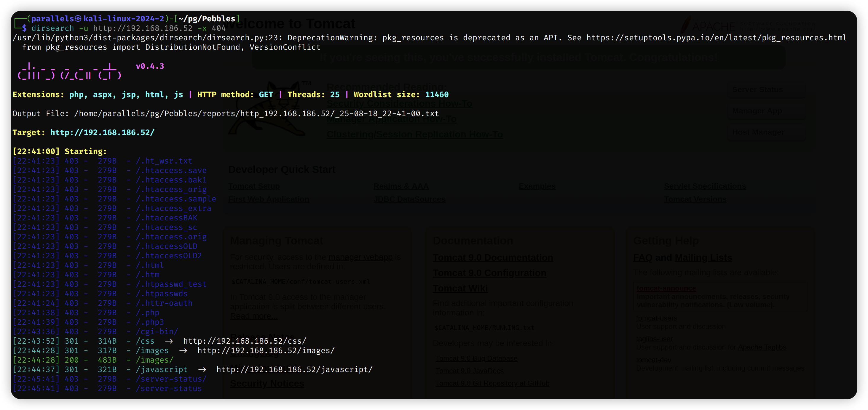Click Server Status button on Tomcat page

[x=767, y=89]
